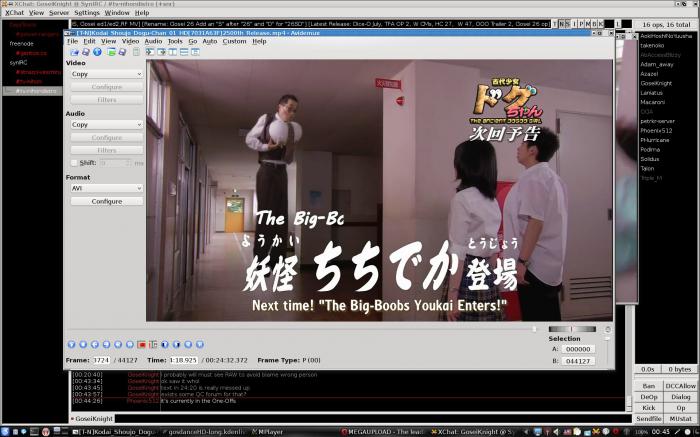Jump to the last frame

[200, 344]
